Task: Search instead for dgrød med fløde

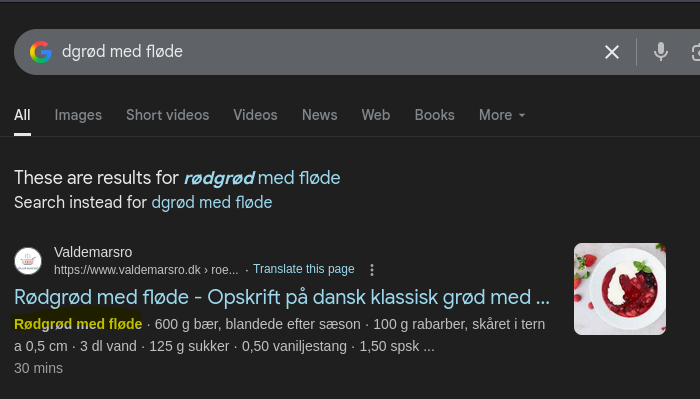Action: [x=212, y=203]
